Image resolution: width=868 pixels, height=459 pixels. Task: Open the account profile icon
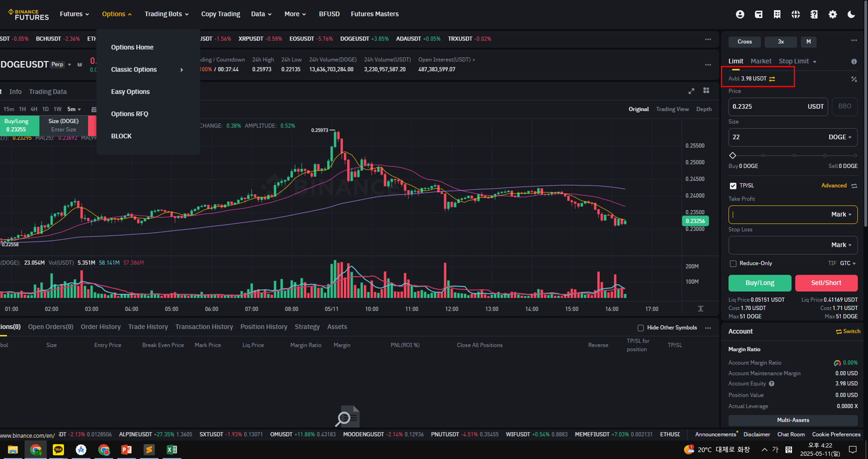click(740, 14)
